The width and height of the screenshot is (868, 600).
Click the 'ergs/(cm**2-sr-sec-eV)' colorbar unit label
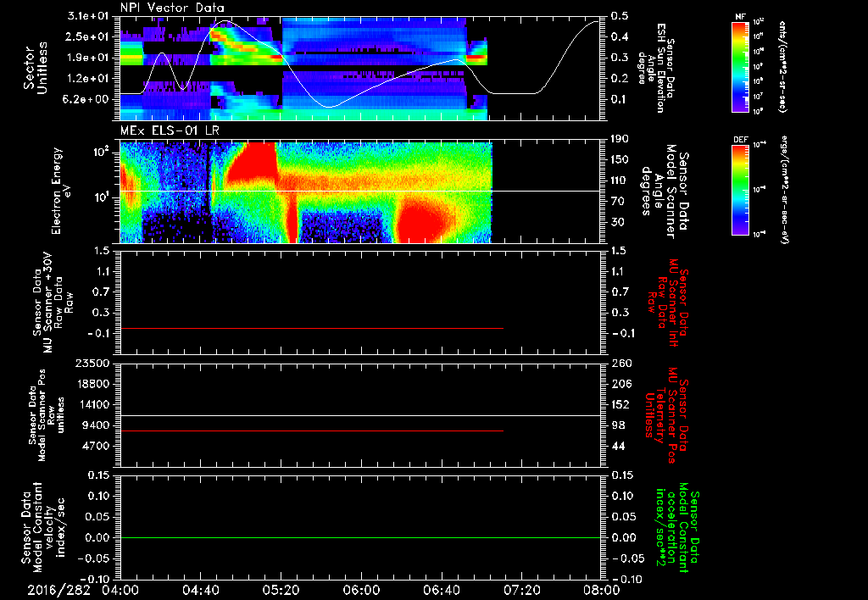pyautogui.click(x=784, y=190)
